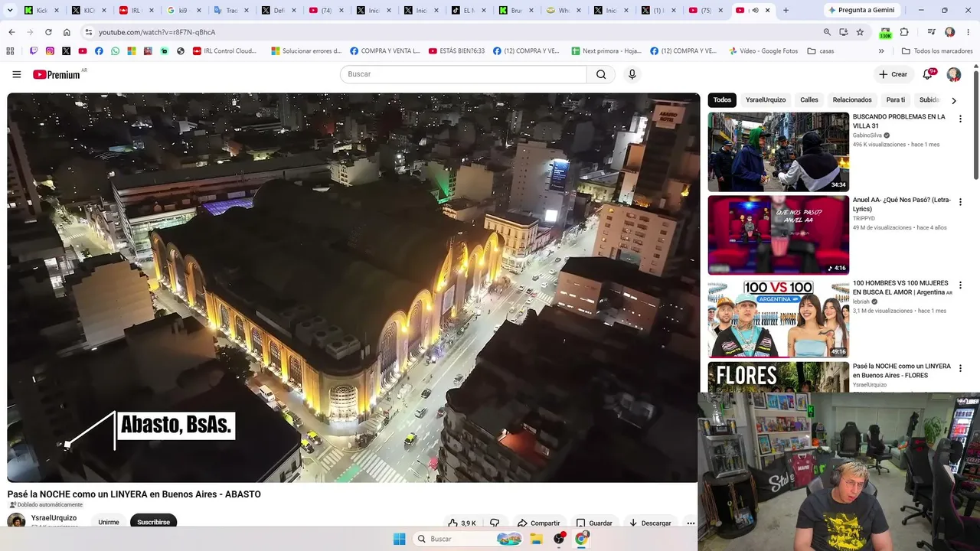Open the YsraelUrquizo channel link
This screenshot has height=551, width=980.
tap(54, 518)
